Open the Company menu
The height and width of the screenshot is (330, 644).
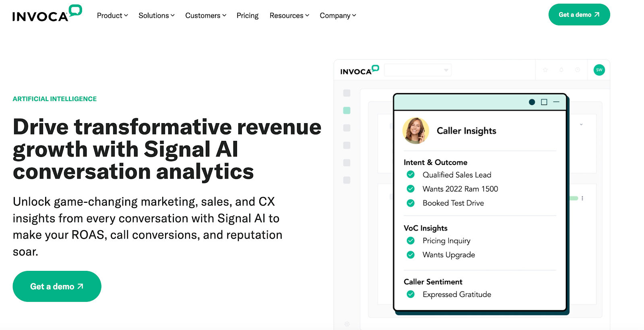pos(338,15)
